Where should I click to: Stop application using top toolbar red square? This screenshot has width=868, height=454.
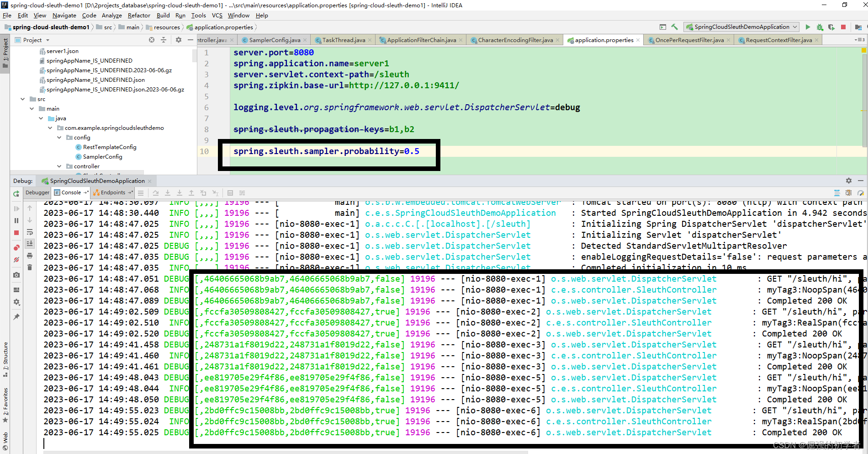coord(843,27)
